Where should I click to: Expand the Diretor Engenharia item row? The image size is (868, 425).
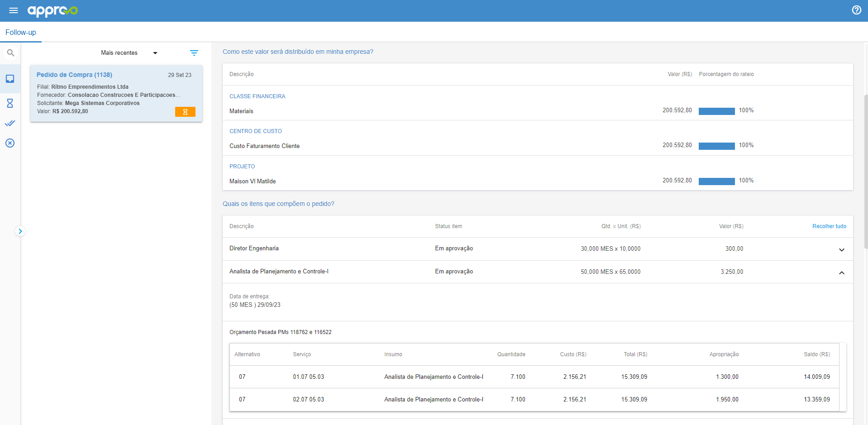(841, 249)
